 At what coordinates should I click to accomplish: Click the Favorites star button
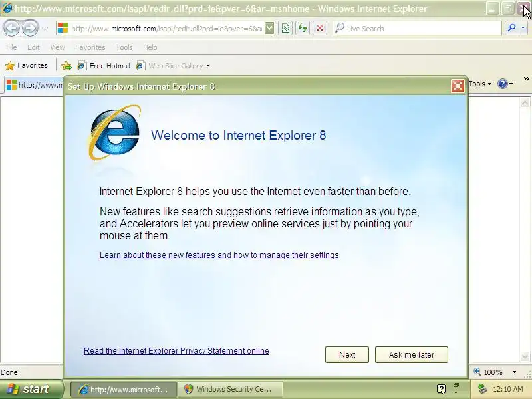pos(26,65)
